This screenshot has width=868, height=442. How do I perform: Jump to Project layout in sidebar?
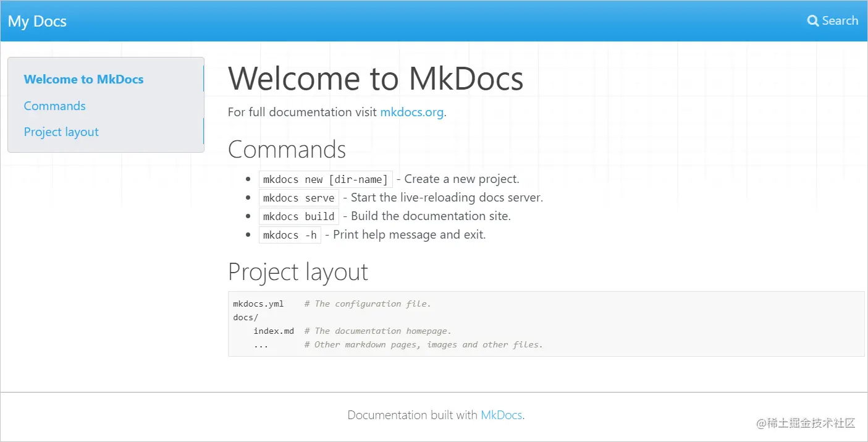click(61, 132)
